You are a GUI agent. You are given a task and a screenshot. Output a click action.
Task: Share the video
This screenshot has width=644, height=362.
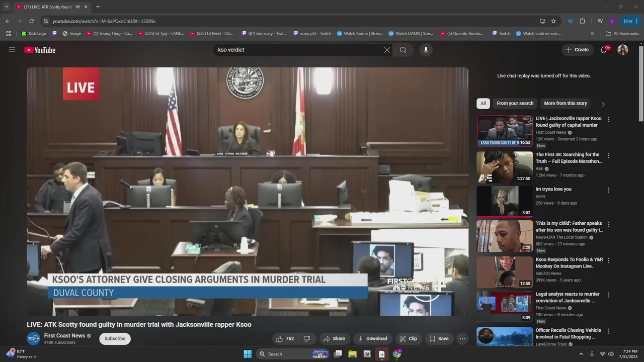[x=334, y=338]
